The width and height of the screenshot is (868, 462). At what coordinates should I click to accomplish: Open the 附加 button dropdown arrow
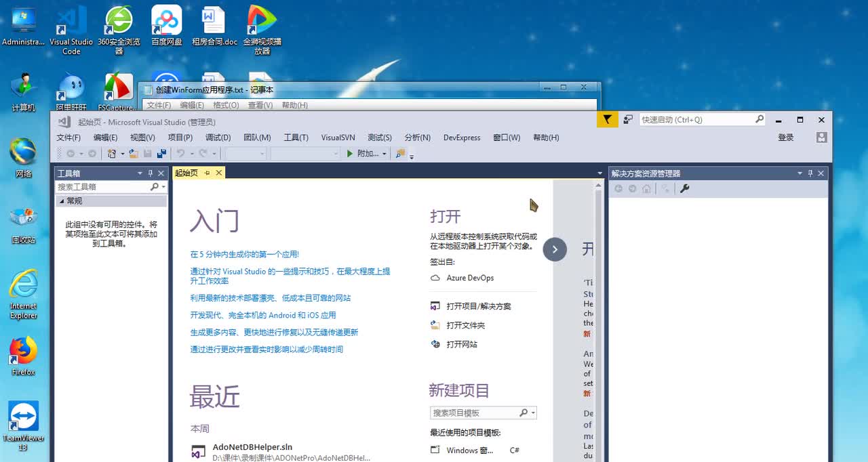coord(384,154)
